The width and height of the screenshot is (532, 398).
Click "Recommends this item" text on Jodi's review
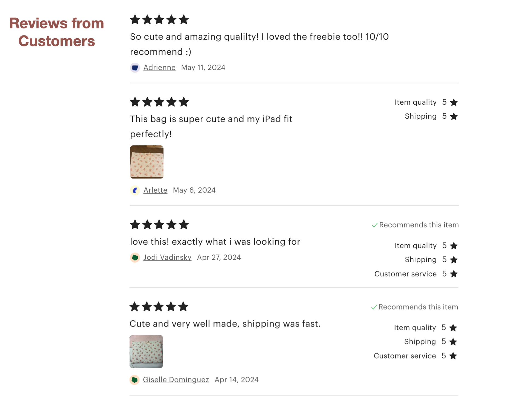point(419,225)
